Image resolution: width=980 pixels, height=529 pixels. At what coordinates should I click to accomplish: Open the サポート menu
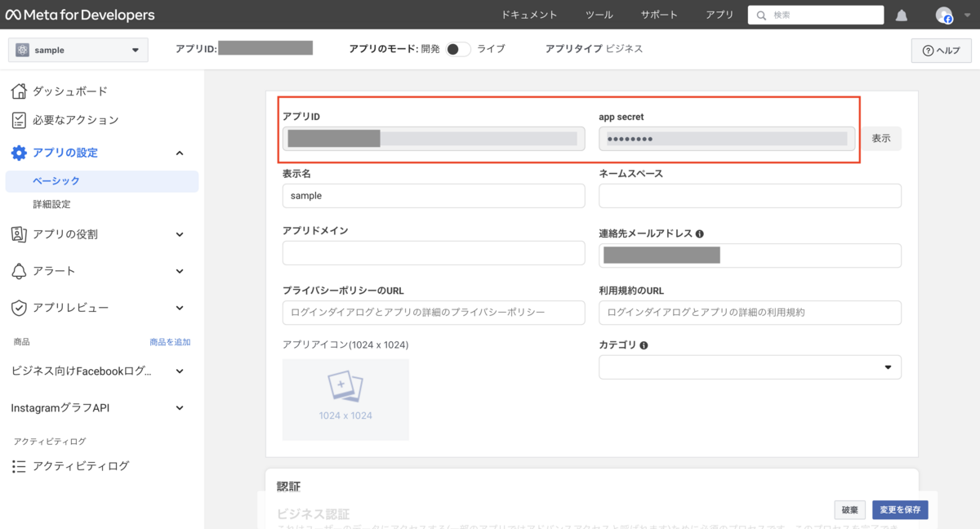[659, 16]
